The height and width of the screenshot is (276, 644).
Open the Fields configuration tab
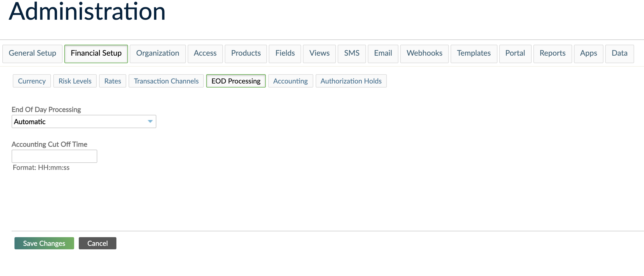285,53
